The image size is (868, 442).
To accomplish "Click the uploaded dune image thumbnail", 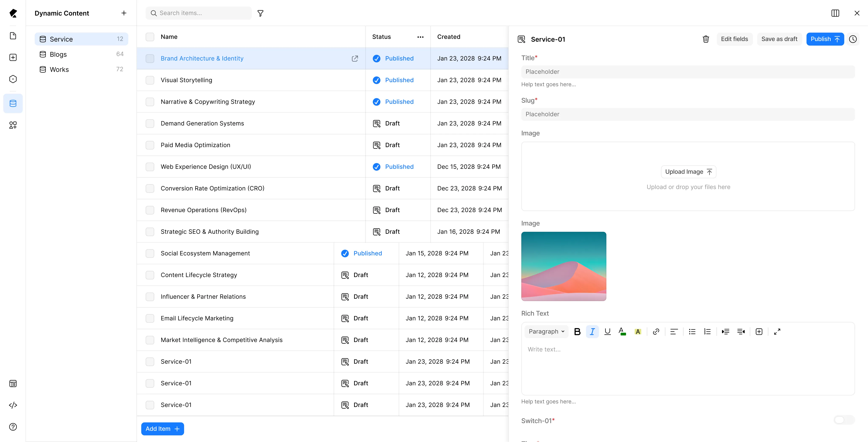I will pyautogui.click(x=564, y=266).
